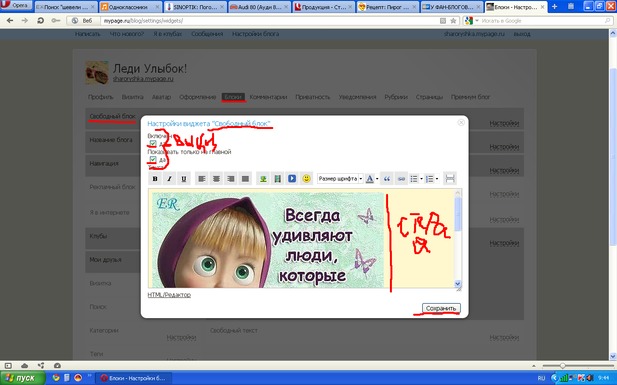Open the smiley emoticon picker
Image resolution: width=617 pixels, height=385 pixels.
(x=306, y=179)
